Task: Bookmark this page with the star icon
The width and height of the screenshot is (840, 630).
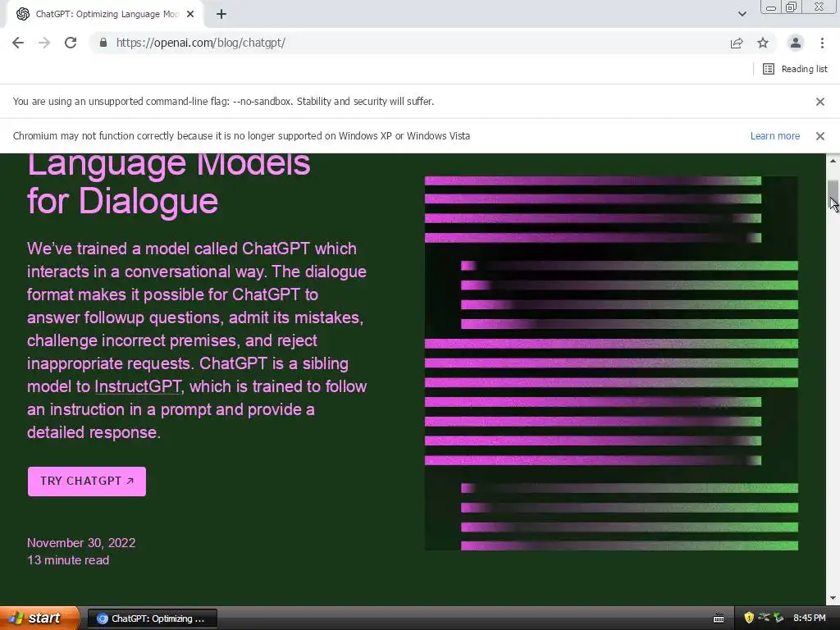Action: (x=763, y=43)
